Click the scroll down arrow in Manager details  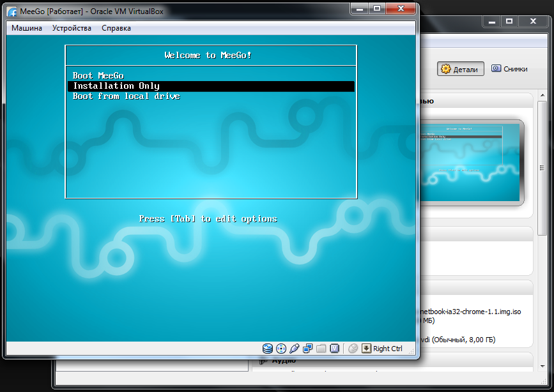542,366
